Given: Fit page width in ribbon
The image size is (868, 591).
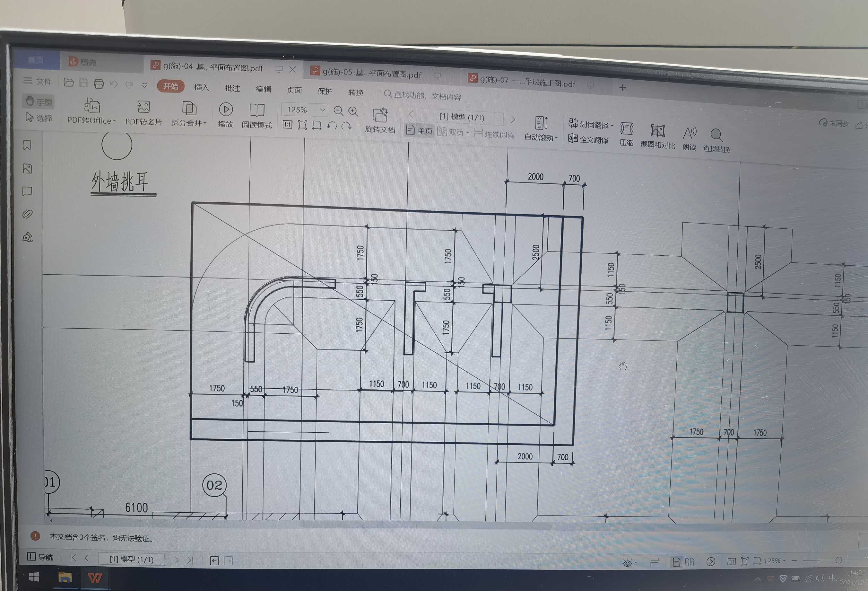Looking at the screenshot, I should [x=317, y=125].
